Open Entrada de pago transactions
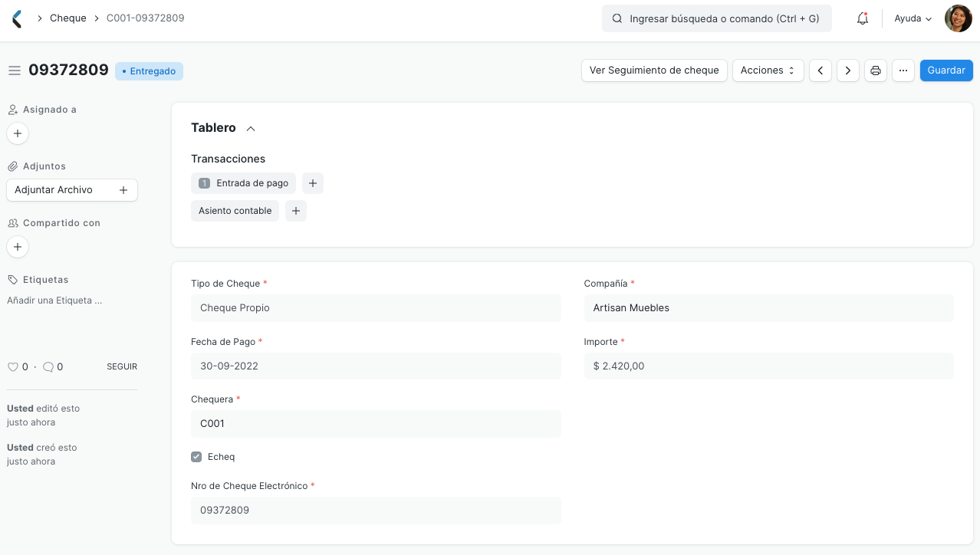The width and height of the screenshot is (980, 555). pyautogui.click(x=243, y=183)
